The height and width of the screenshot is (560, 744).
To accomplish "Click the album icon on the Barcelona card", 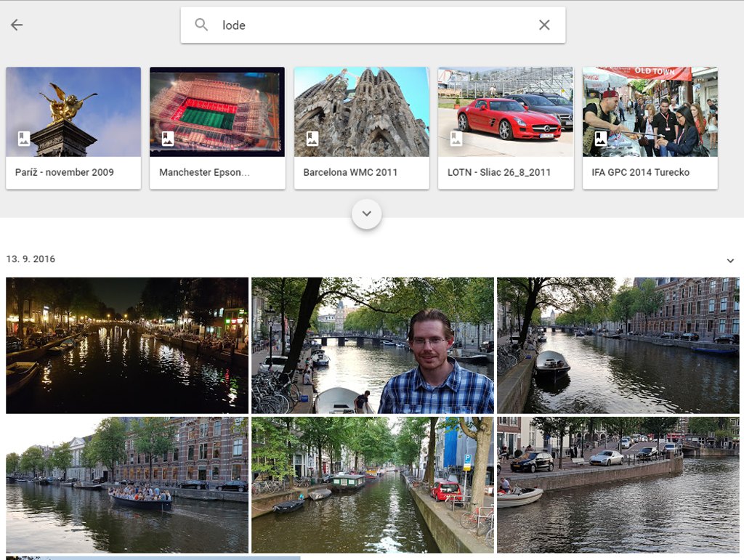I will pos(312,139).
